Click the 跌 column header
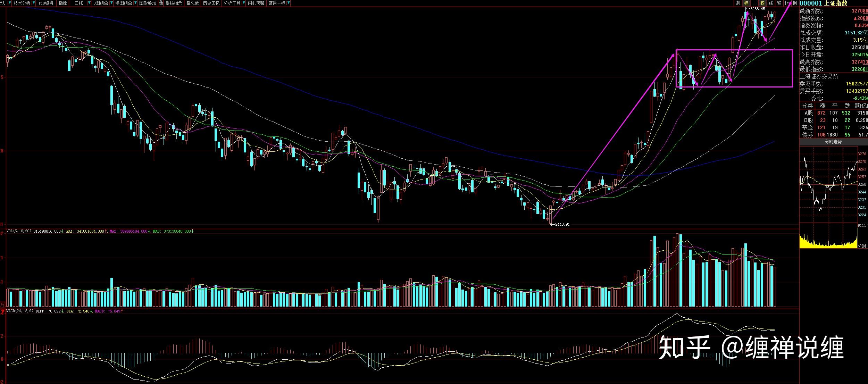Viewport: 868px width, 384px height. click(847, 106)
